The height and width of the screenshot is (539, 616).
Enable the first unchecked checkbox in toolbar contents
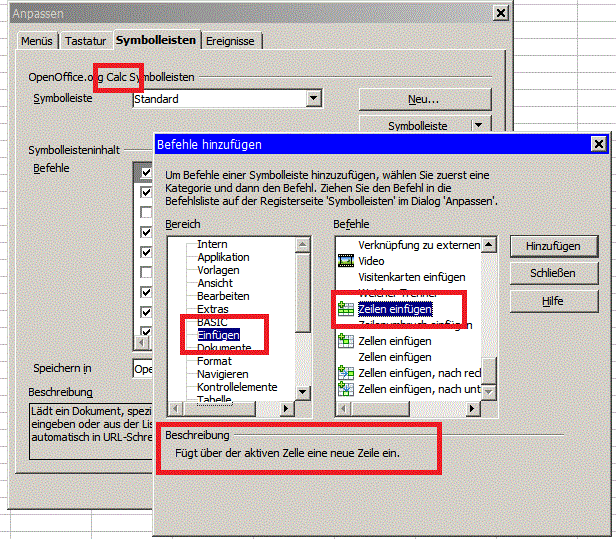[x=147, y=213]
